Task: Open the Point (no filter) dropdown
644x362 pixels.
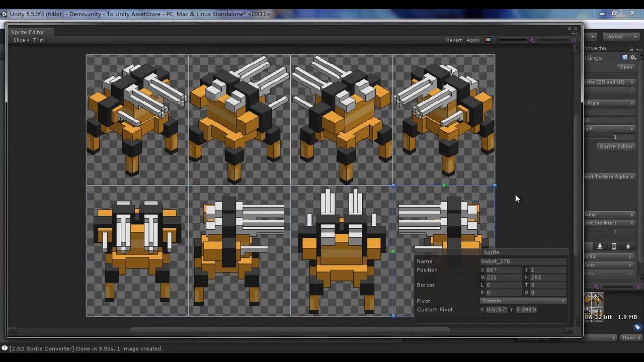Action: pyautogui.click(x=609, y=223)
